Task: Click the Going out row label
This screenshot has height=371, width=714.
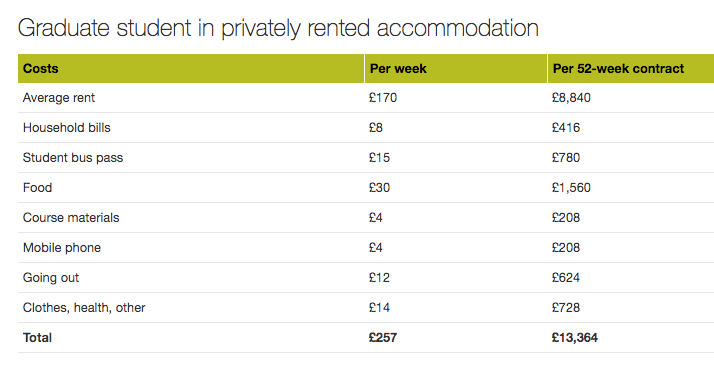Action: (51, 278)
